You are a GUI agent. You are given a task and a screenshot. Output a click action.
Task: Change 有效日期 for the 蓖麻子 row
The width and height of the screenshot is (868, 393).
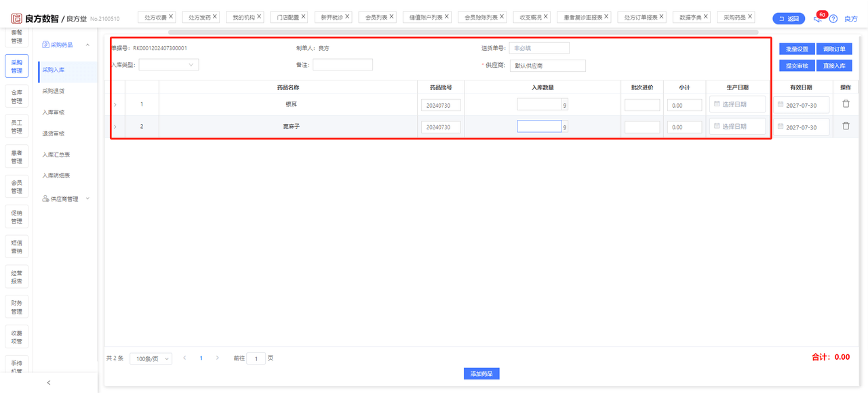pyautogui.click(x=802, y=127)
